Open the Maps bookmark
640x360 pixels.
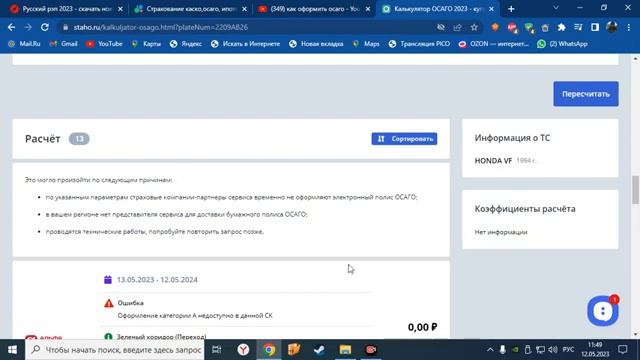click(366, 44)
